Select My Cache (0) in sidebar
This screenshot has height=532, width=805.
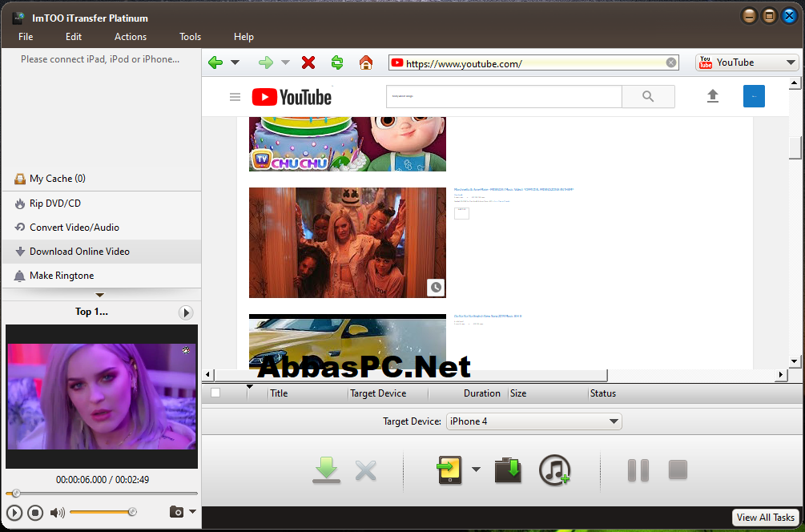click(102, 179)
